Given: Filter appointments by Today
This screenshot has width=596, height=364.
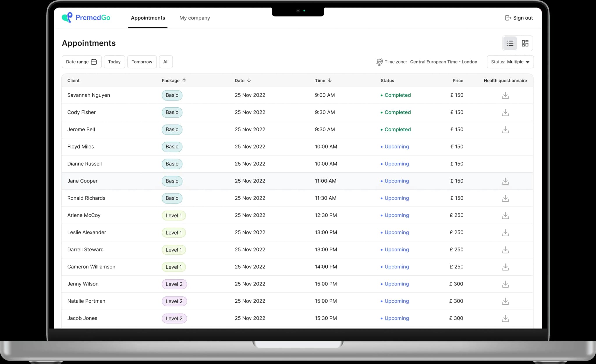Looking at the screenshot, I should 114,62.
